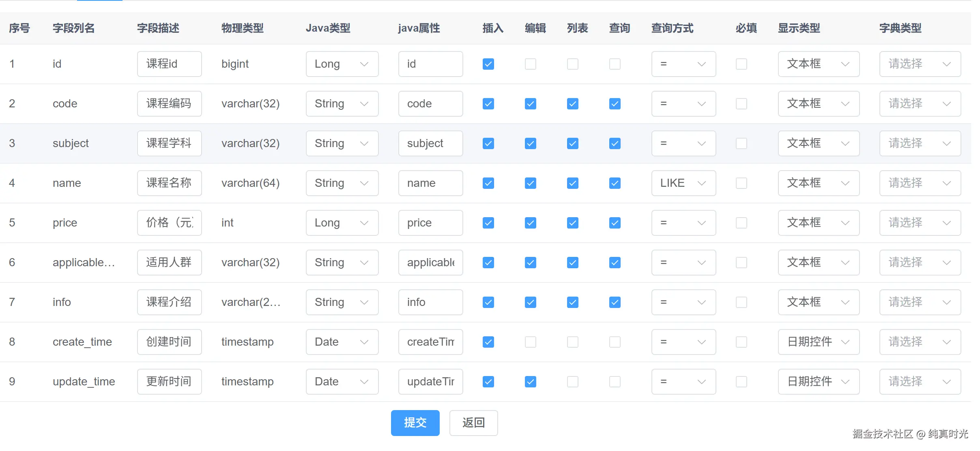
Task: Click the 返回 return button
Action: pyautogui.click(x=473, y=423)
